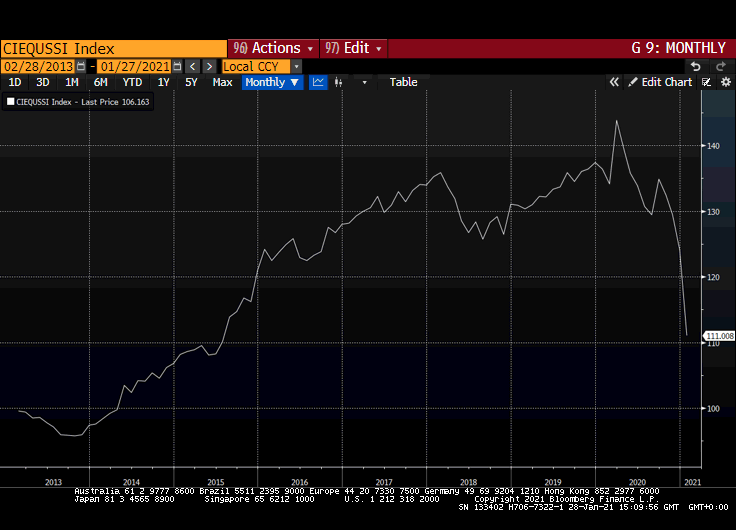Select the 5Y time range

[191, 82]
